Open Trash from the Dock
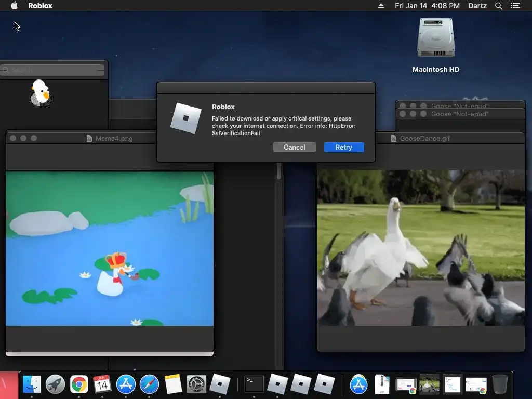 coord(500,384)
